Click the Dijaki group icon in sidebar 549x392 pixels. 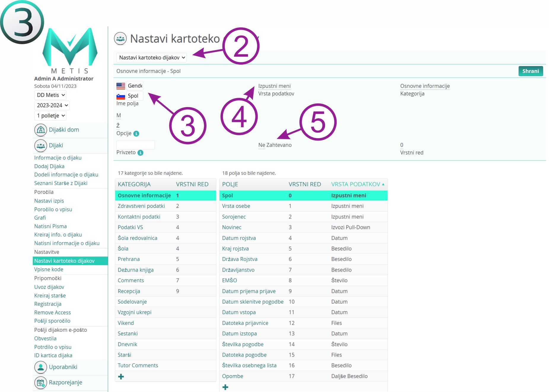(x=41, y=146)
